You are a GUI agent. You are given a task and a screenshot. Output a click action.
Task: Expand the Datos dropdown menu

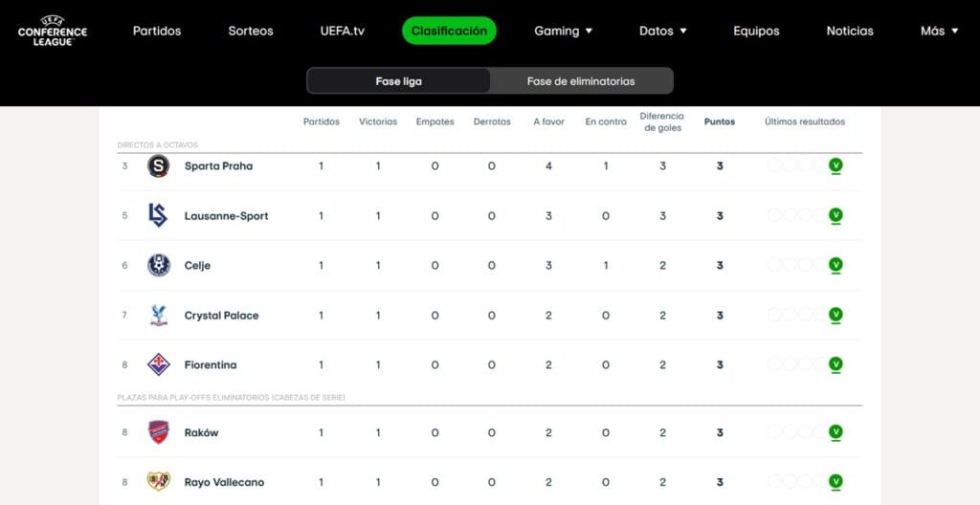point(662,31)
